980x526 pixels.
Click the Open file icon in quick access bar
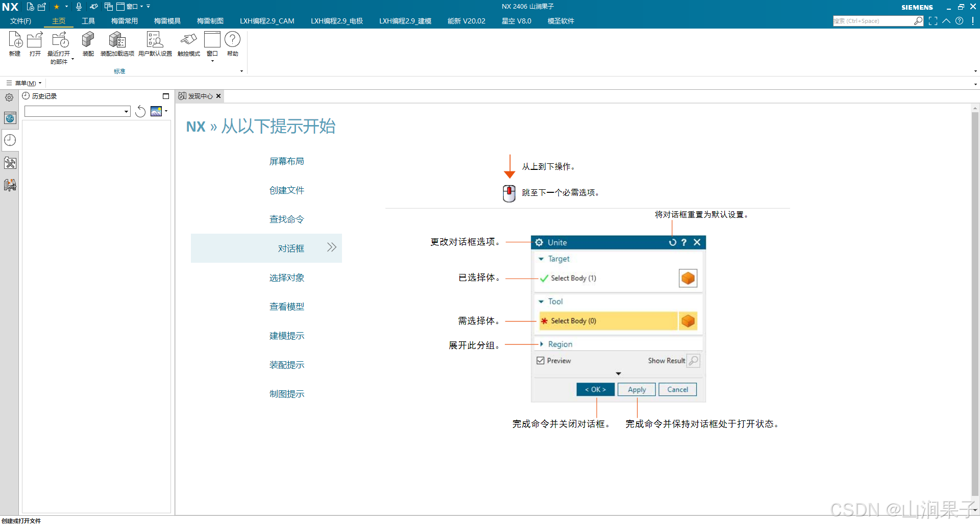[42, 7]
